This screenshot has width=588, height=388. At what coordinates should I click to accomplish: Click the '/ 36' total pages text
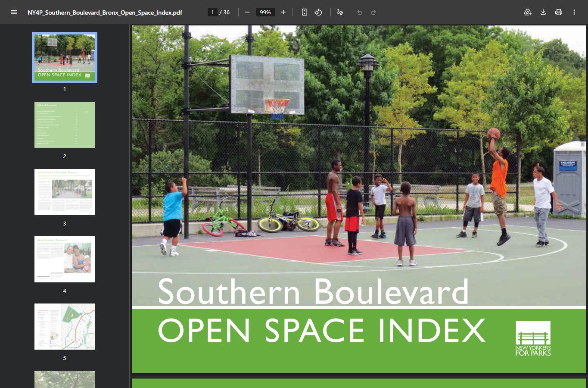tap(224, 13)
